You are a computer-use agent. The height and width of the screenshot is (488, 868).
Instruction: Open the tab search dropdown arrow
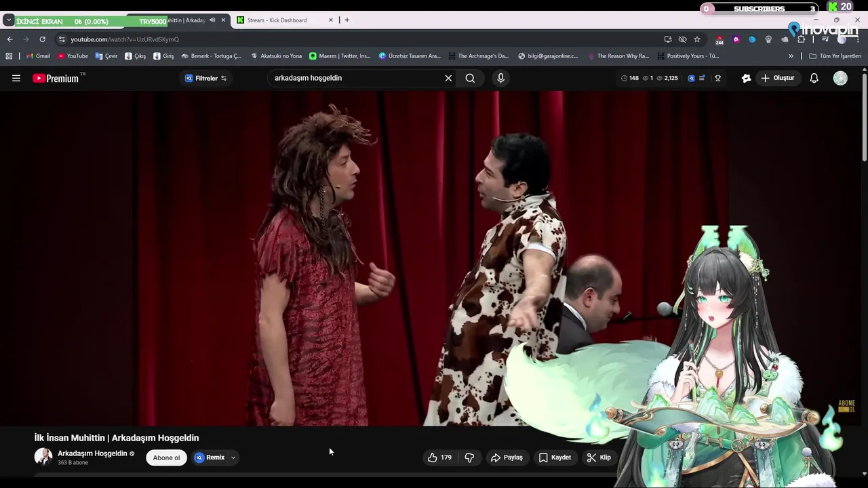pos(8,20)
